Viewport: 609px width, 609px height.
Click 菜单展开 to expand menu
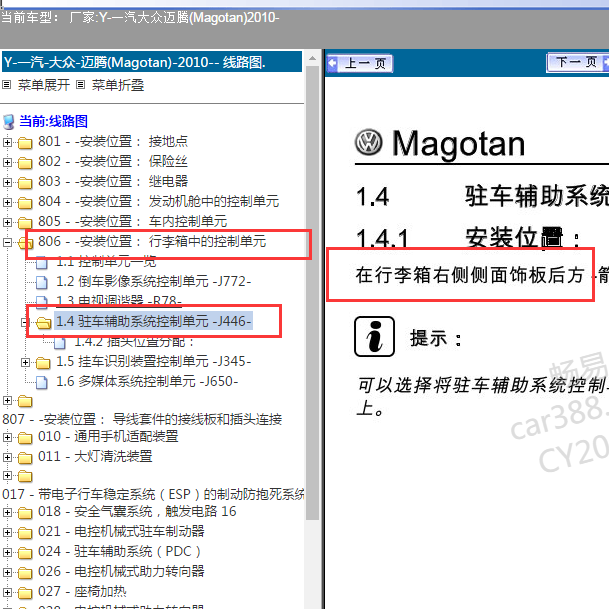(x=44, y=85)
